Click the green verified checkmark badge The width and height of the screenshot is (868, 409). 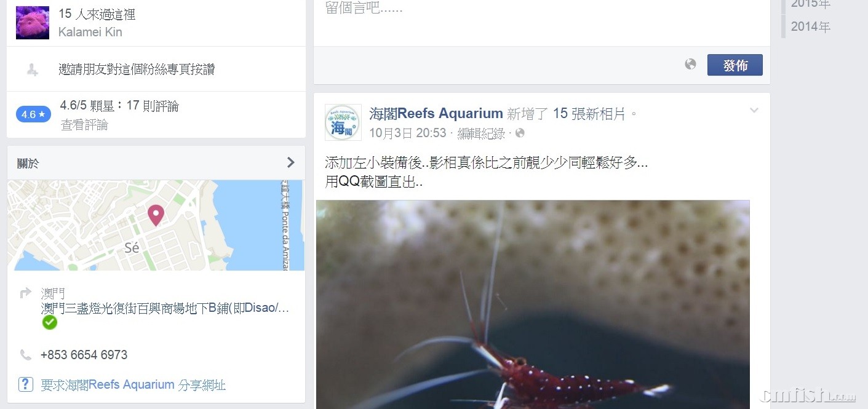coord(50,322)
